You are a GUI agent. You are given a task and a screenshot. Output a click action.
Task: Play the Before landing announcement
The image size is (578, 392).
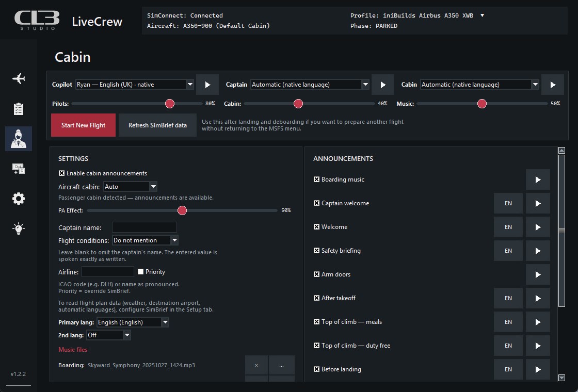pos(538,369)
